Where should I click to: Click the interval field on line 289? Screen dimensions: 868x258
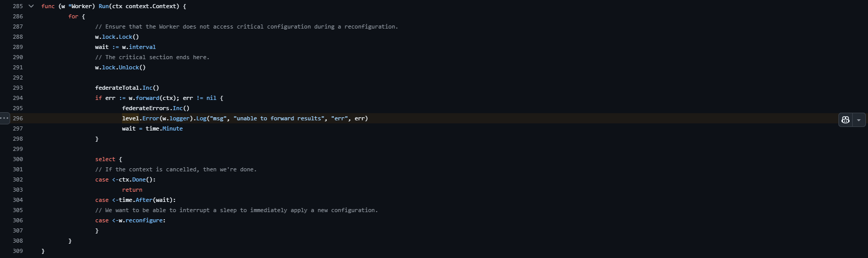(x=142, y=47)
